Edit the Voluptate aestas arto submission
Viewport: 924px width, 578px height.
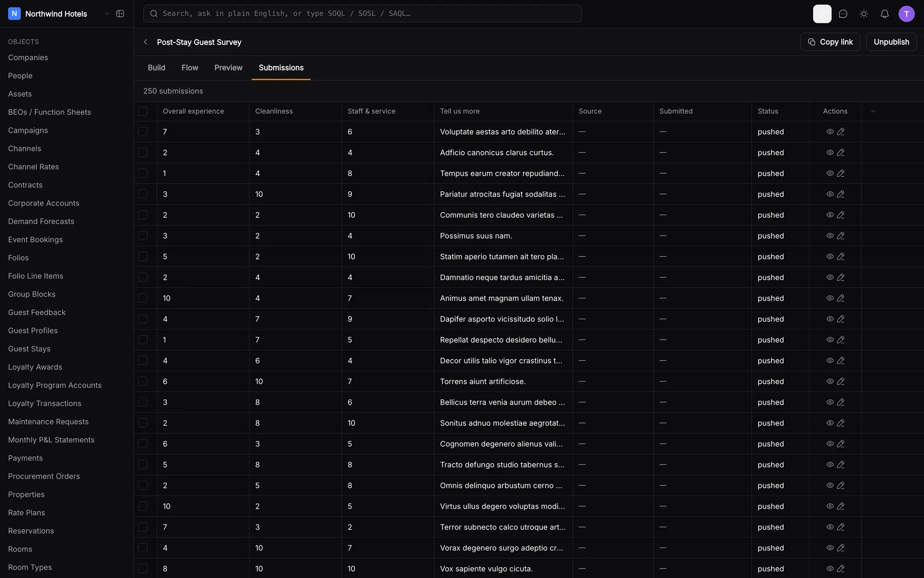point(841,132)
